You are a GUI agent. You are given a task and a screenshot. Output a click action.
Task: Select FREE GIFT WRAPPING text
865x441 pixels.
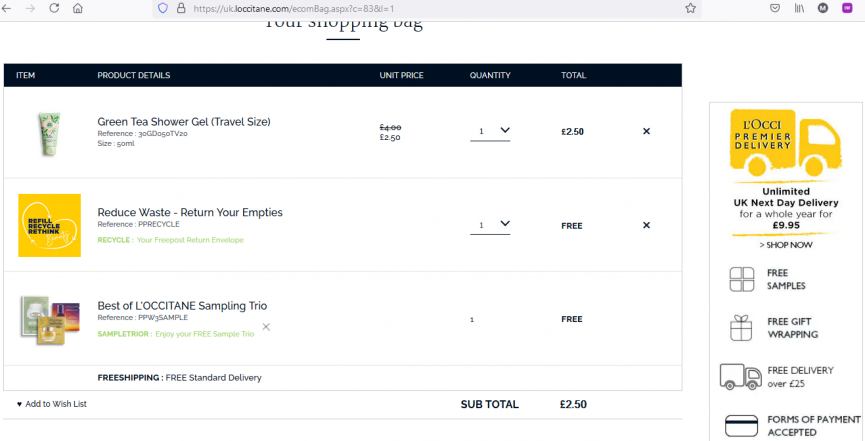coord(793,328)
